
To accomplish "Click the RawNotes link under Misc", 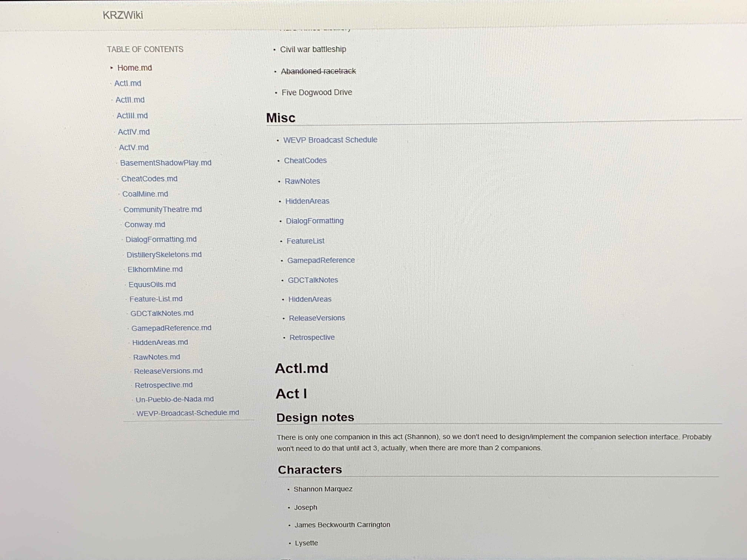I will [302, 181].
